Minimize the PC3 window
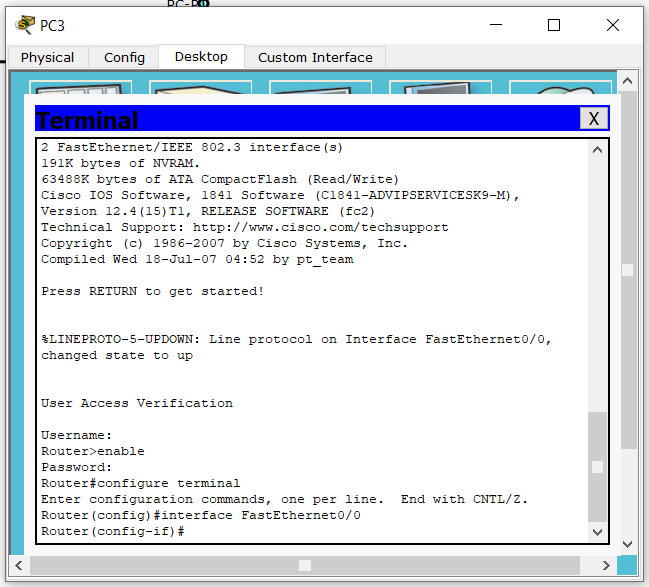Screen dimensions: 649x587 coord(496,25)
